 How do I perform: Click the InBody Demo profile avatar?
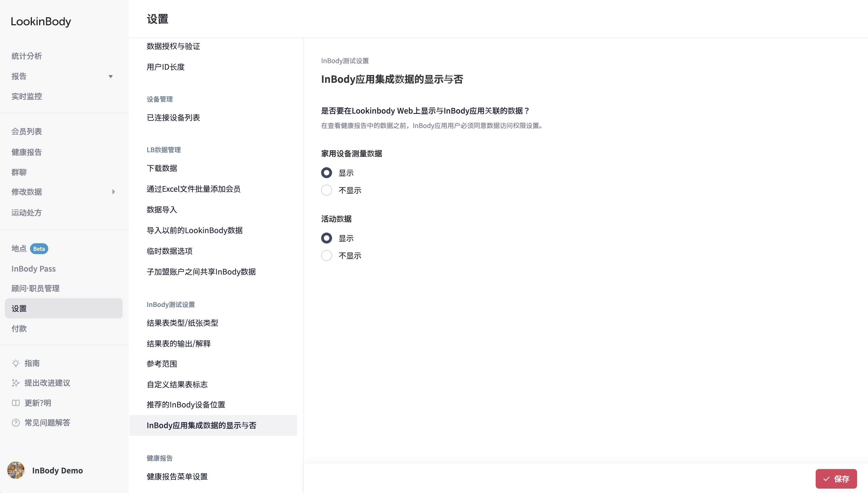point(16,470)
